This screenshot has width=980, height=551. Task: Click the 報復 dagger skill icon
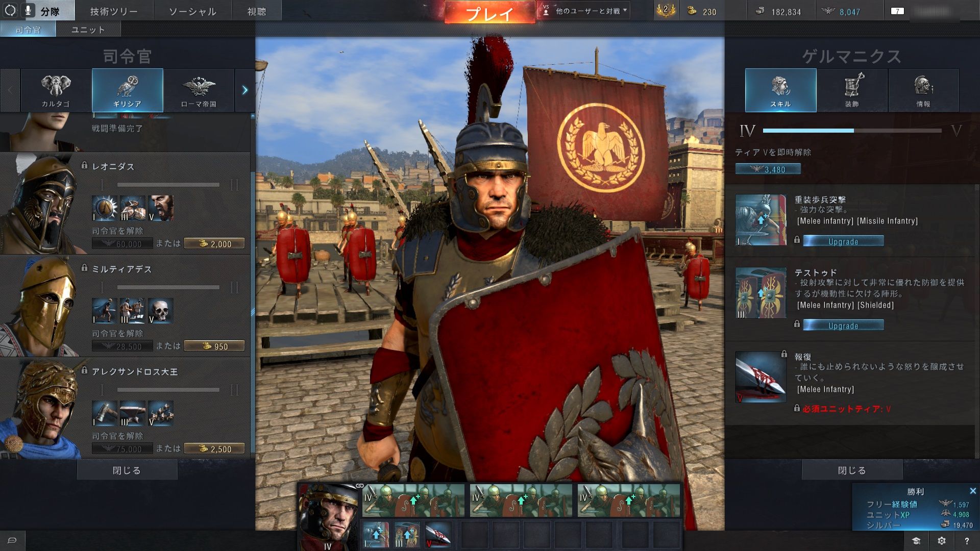[761, 377]
